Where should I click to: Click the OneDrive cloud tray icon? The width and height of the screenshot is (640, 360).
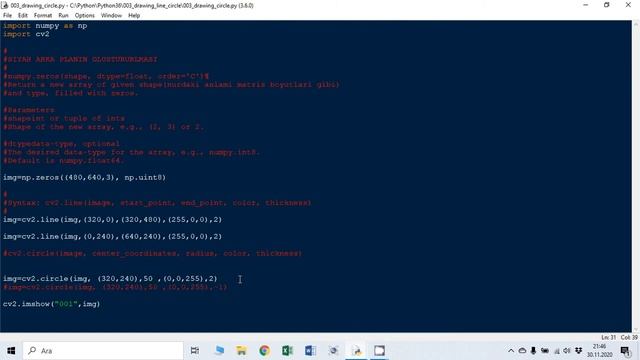click(x=522, y=351)
